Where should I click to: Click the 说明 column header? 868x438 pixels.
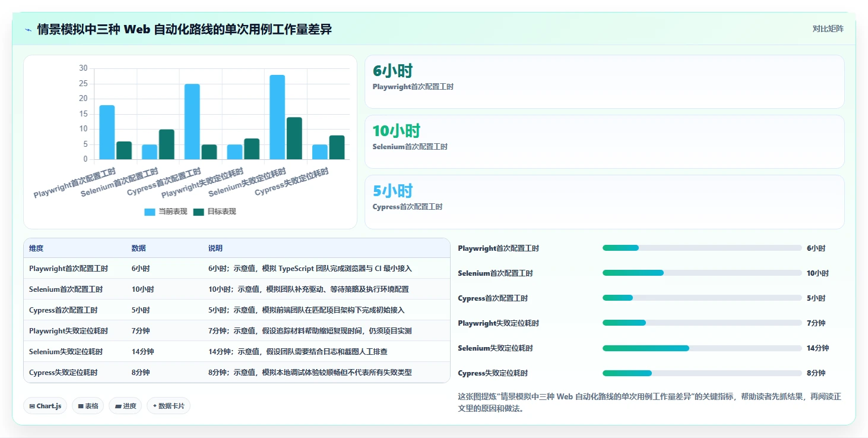click(216, 248)
